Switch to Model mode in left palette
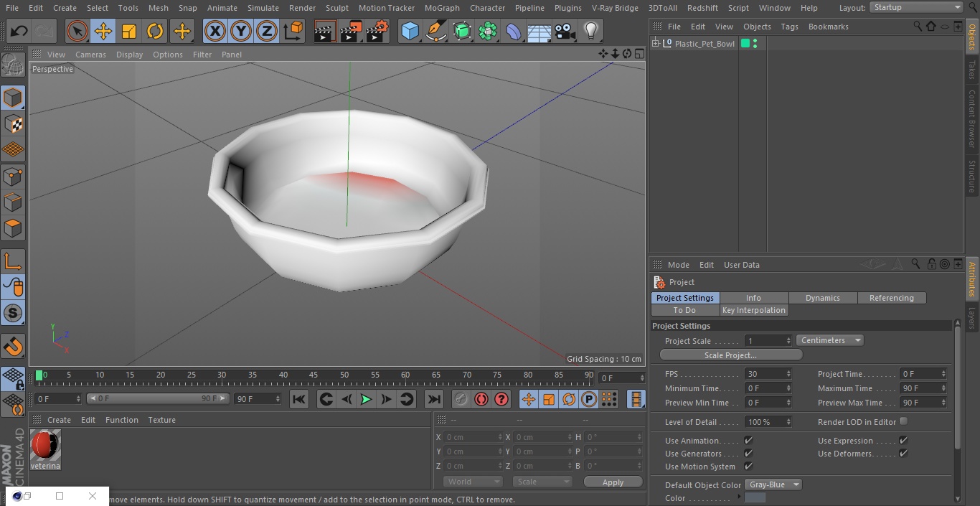This screenshot has height=506, width=980. [x=13, y=98]
